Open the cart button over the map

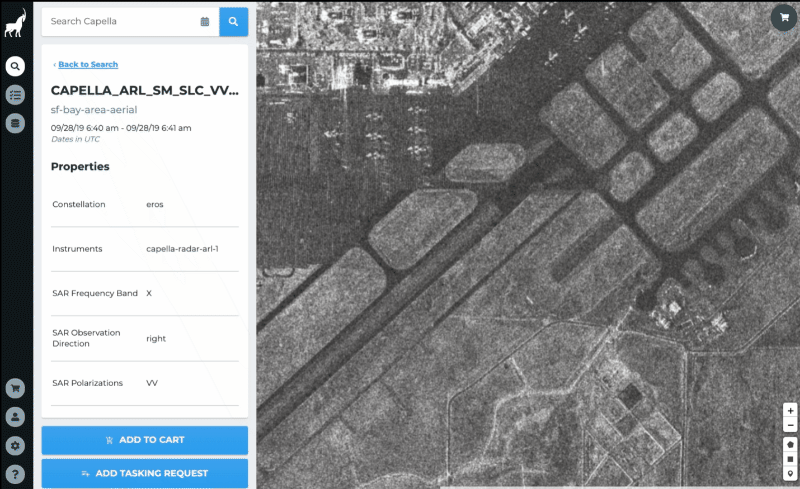pyautogui.click(x=784, y=17)
